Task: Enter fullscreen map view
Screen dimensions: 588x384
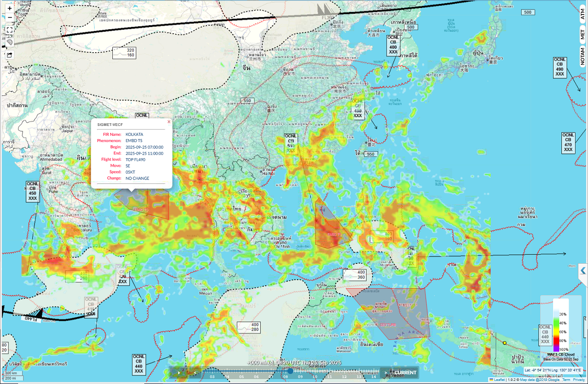Action: click(x=10, y=30)
